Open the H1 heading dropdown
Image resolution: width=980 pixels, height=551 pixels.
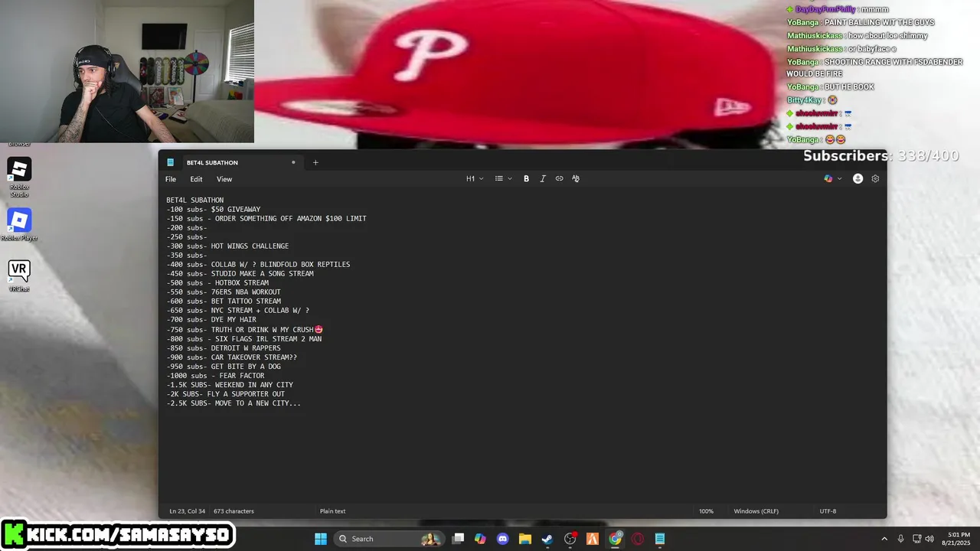pyautogui.click(x=475, y=178)
